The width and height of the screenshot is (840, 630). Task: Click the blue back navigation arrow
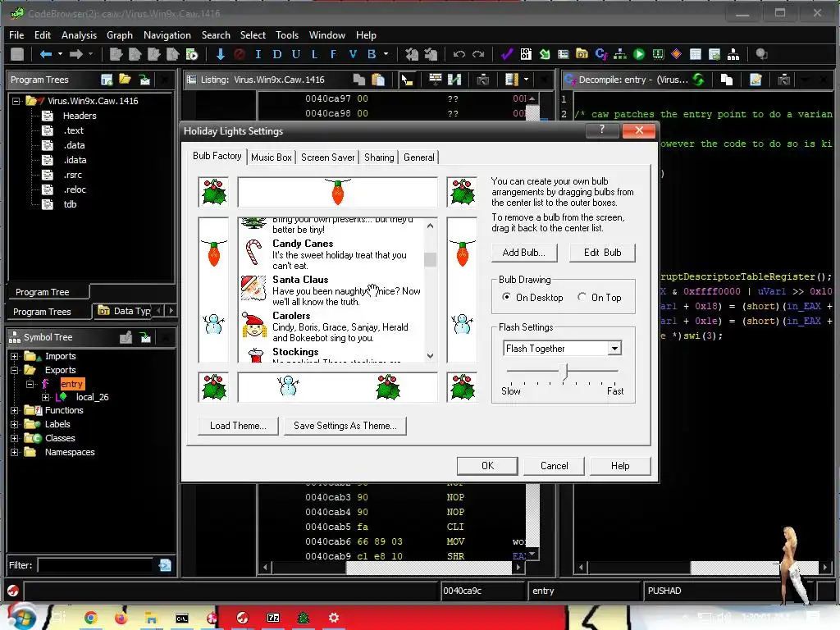coord(46,54)
